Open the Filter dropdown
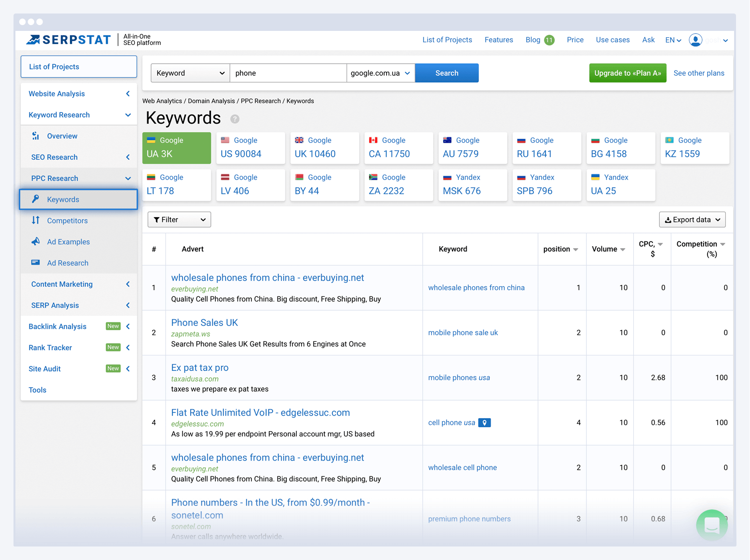The width and height of the screenshot is (750, 560). (179, 220)
